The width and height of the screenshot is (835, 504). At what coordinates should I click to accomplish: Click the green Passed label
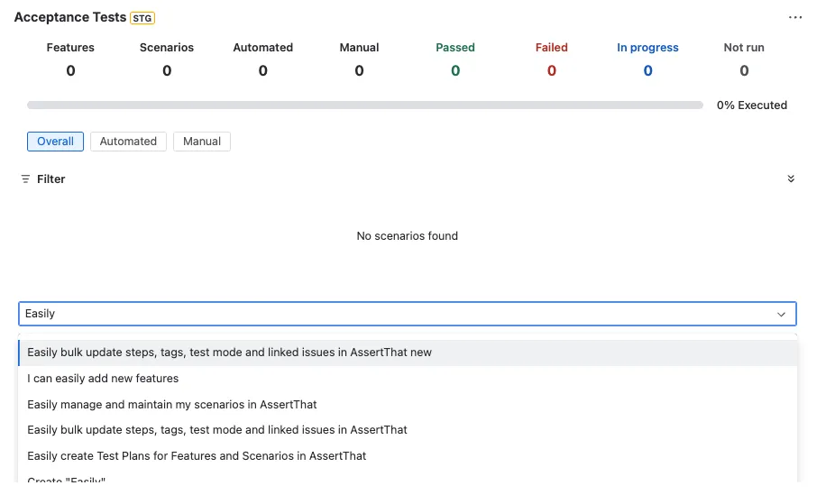[x=455, y=48]
